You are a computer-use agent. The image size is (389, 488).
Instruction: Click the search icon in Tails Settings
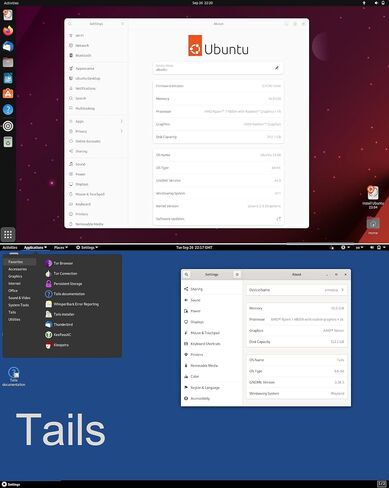pyautogui.click(x=187, y=274)
